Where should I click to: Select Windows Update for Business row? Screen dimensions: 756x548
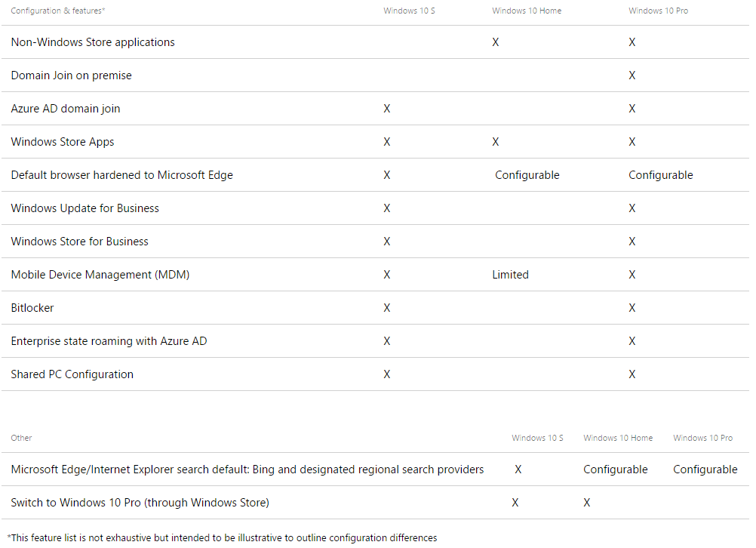point(375,208)
